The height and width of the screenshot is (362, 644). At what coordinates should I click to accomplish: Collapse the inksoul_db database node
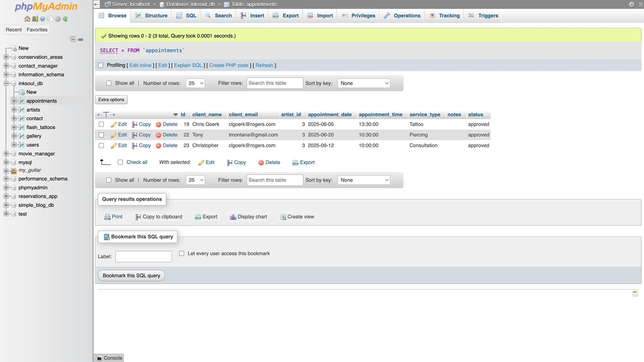(6, 83)
